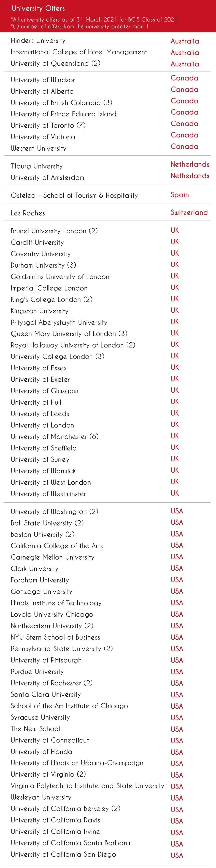Click University of British Colombia (3)
The image size is (216, 868).
[61, 103]
